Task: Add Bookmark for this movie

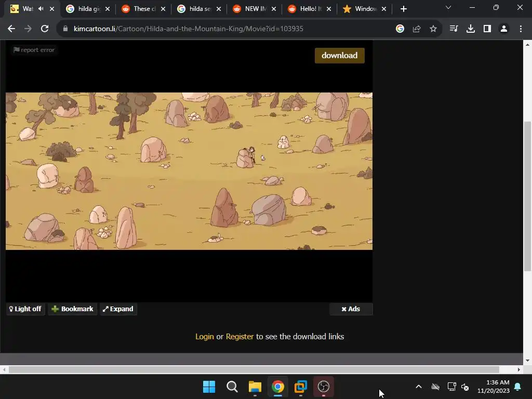Action: click(72, 309)
